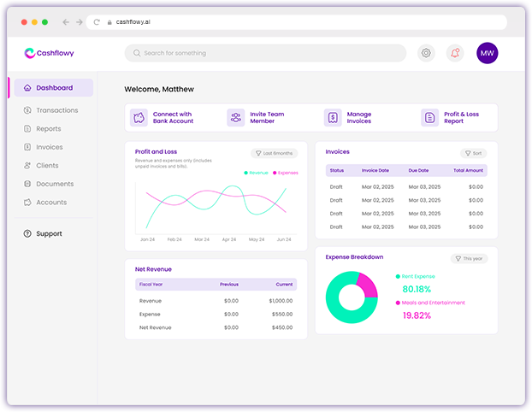
Task: Open the Last 6months filter dropdown
Action: pos(274,153)
